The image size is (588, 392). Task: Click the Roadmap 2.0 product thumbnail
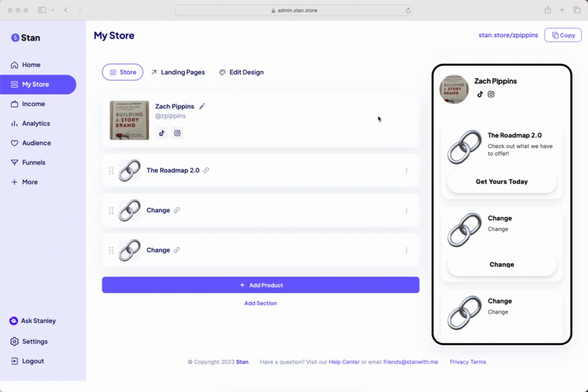pos(129,170)
